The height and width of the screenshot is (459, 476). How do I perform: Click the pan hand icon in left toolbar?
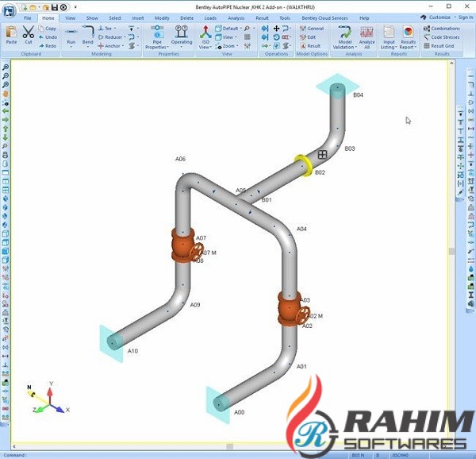click(x=6, y=94)
